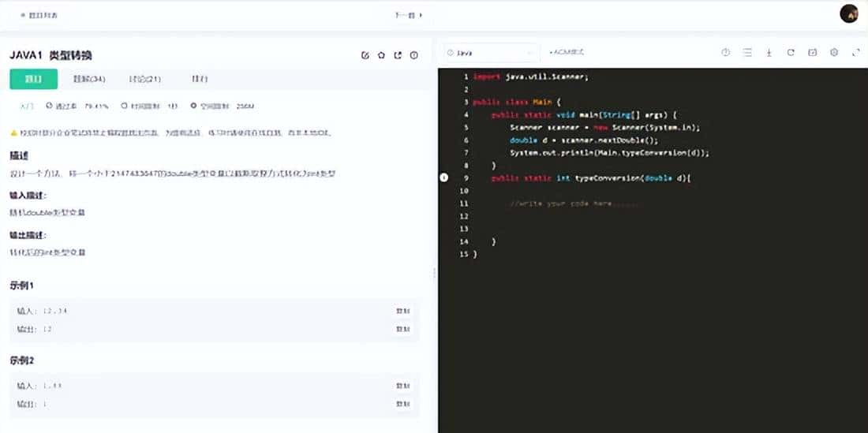Go to the next problem (下一题)
This screenshot has height=433, width=868.
(409, 15)
